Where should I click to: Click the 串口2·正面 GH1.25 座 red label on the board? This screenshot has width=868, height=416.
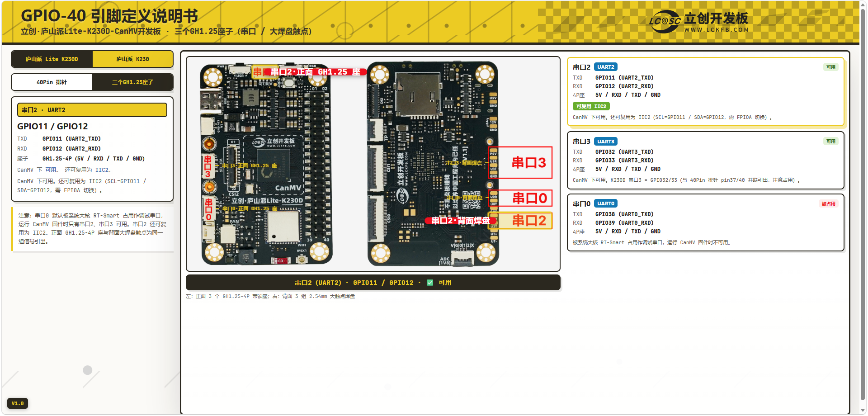point(315,72)
